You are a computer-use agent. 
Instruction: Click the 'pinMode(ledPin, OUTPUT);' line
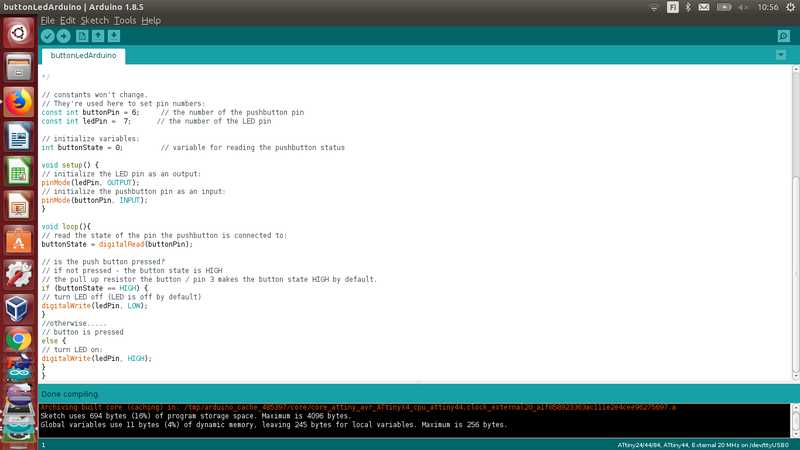(90, 183)
